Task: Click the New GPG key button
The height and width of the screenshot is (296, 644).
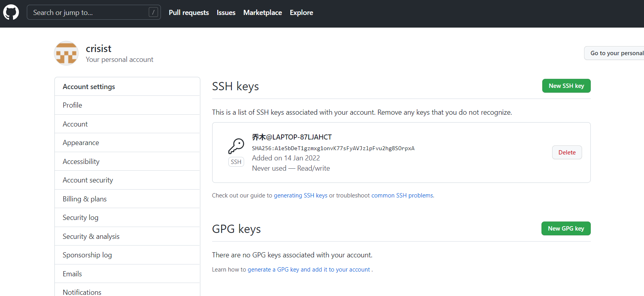Action: pos(566,229)
